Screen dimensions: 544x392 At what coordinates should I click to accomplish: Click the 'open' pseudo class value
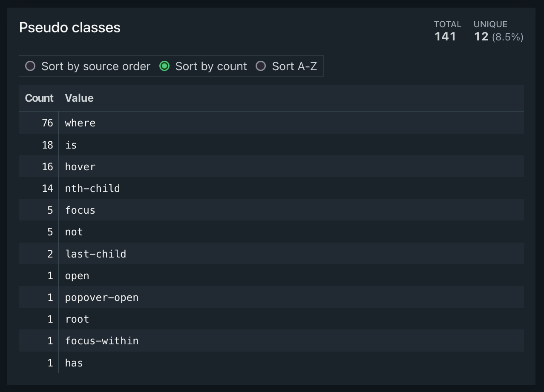77,276
